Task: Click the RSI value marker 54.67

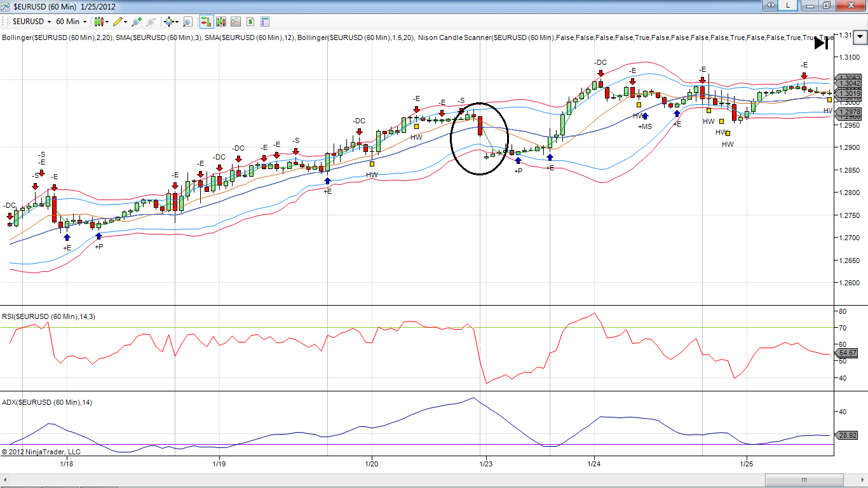Action: tap(848, 353)
